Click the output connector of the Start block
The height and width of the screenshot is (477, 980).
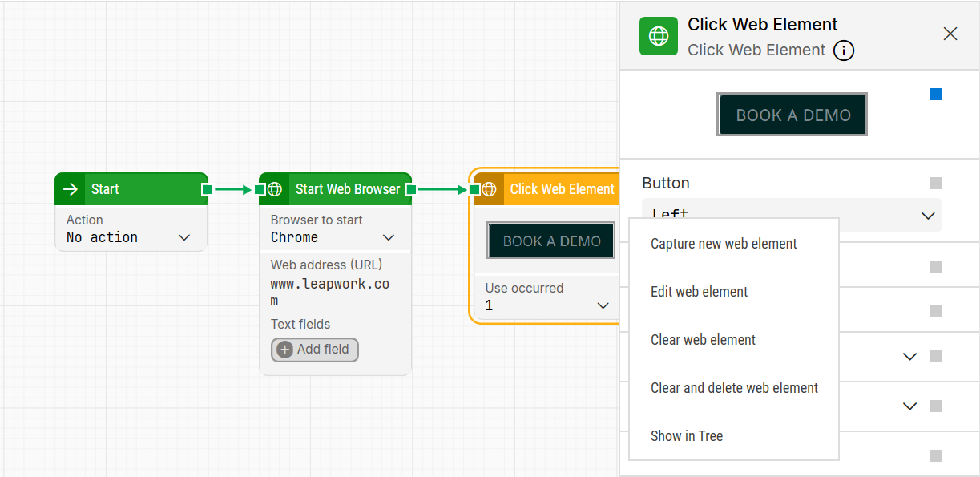(x=207, y=189)
